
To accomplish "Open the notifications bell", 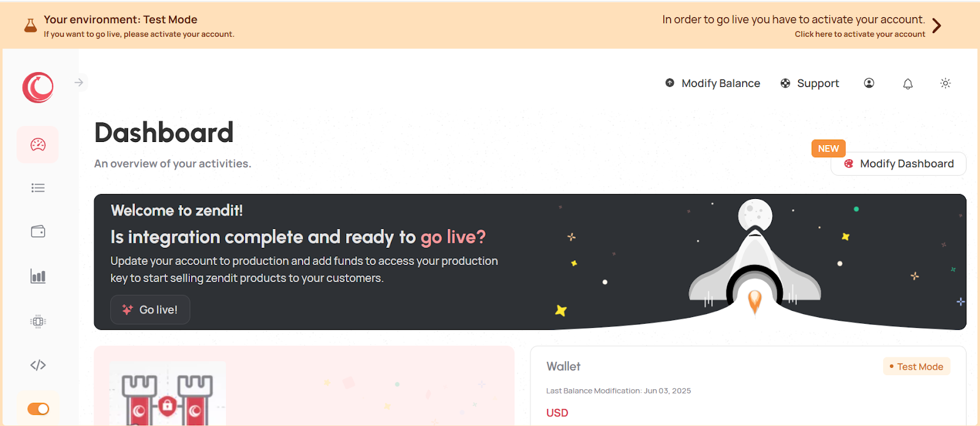I will coord(908,84).
